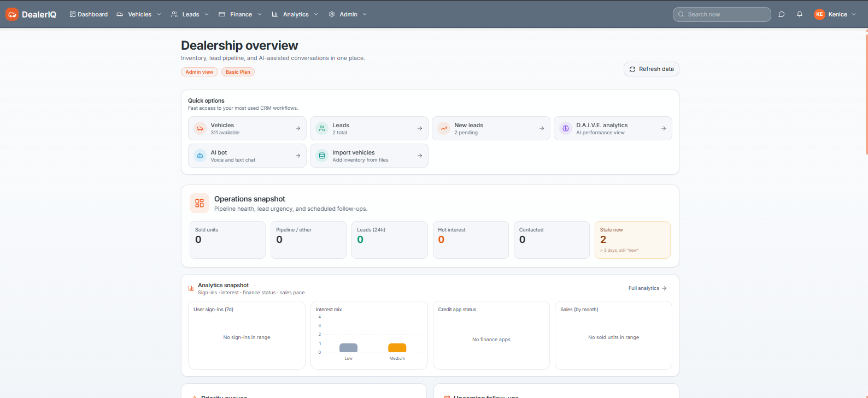Click the arrow on Import vehicles card

[420, 156]
